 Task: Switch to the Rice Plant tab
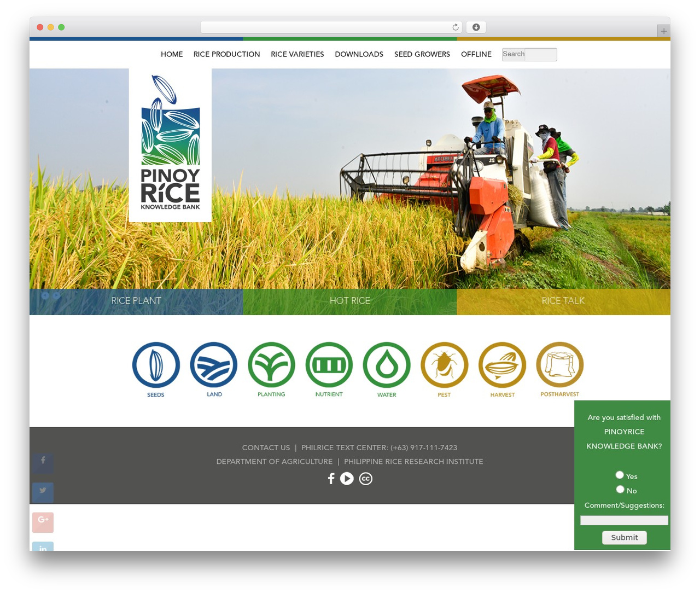tap(136, 301)
